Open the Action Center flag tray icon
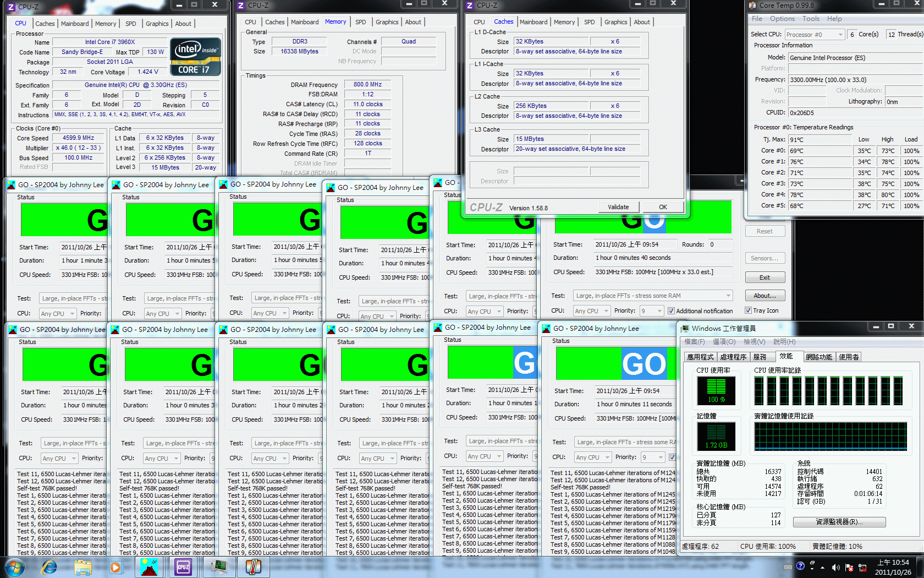Image resolution: width=924 pixels, height=578 pixels. pos(849,567)
